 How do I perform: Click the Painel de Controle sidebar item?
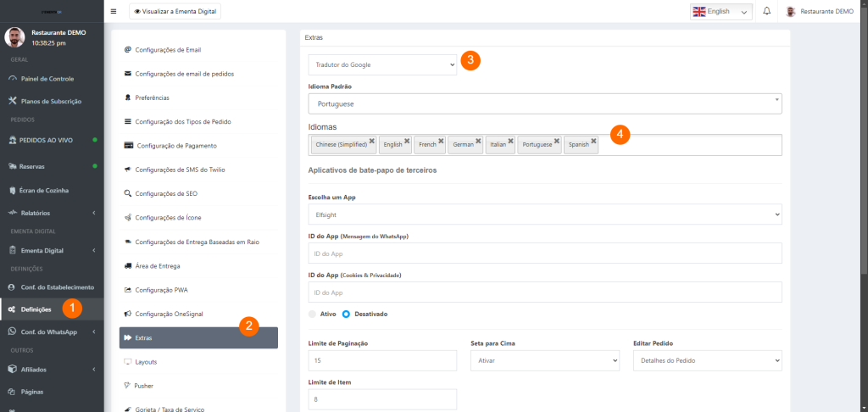pos(47,79)
